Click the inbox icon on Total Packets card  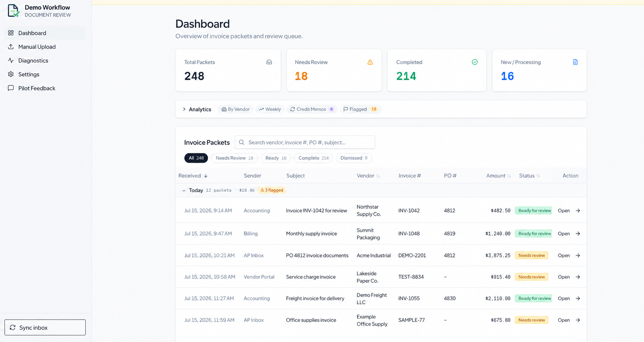tap(269, 62)
